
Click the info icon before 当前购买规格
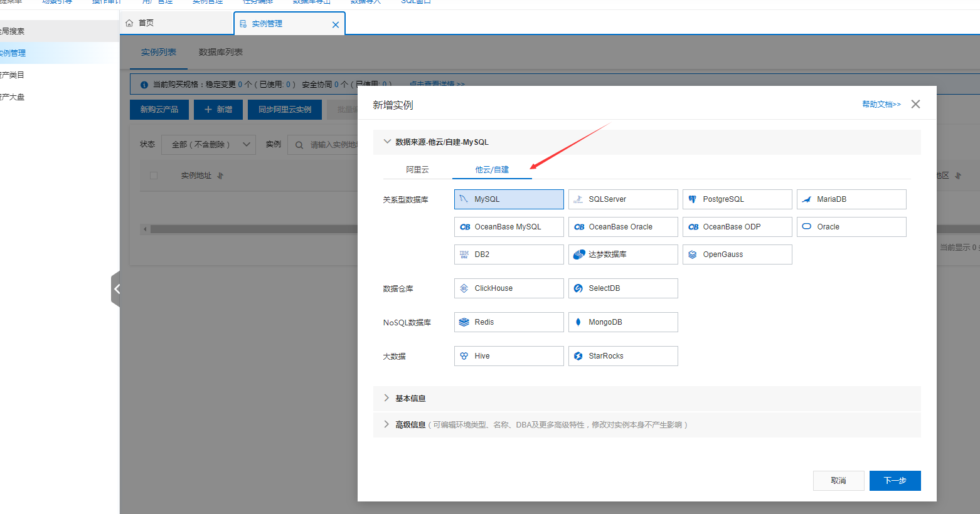(144, 85)
